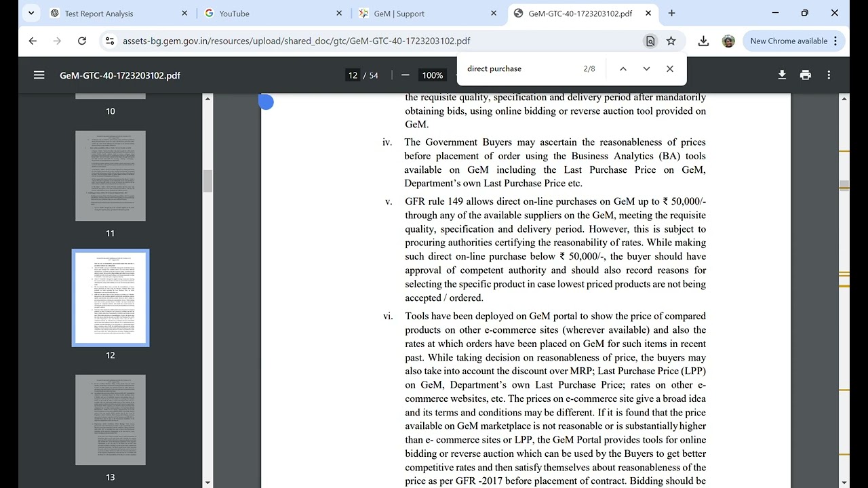
Task: Open the PDF viewer more actions menu
Action: tap(829, 75)
